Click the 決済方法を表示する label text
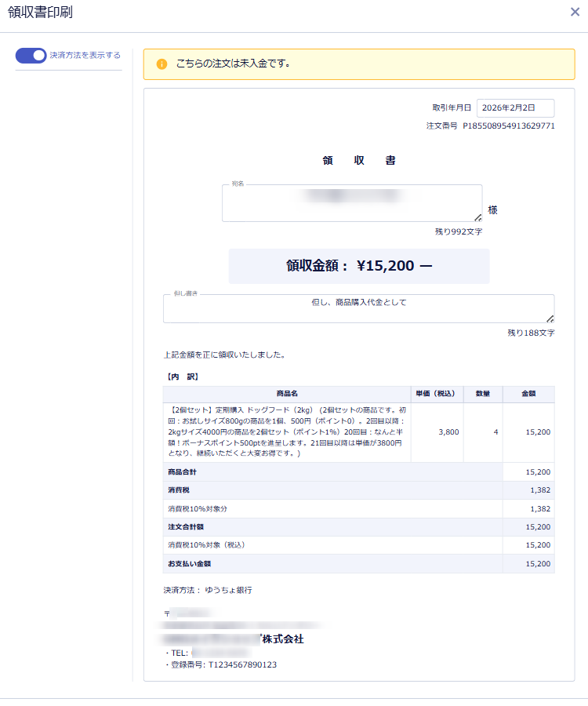Screen dimensions: 588x706 tap(85, 56)
